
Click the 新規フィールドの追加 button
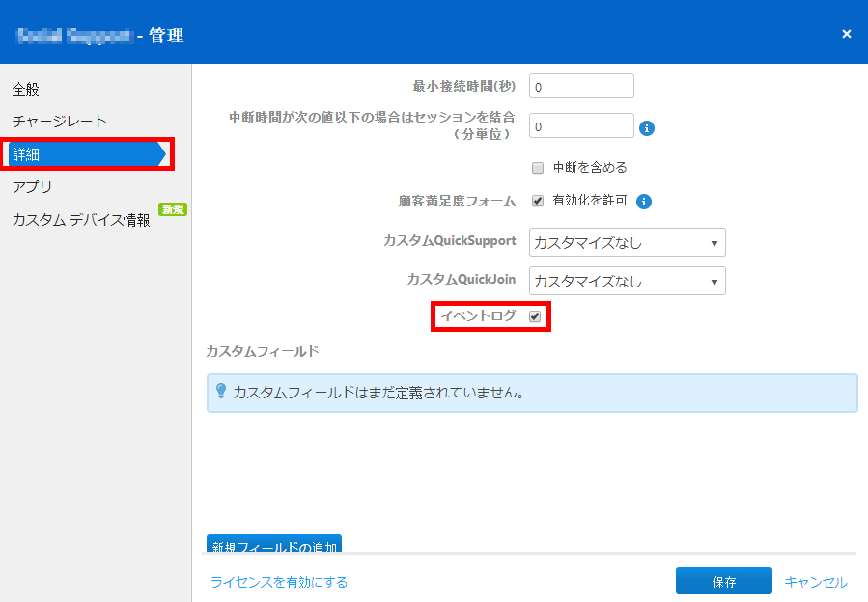274,544
